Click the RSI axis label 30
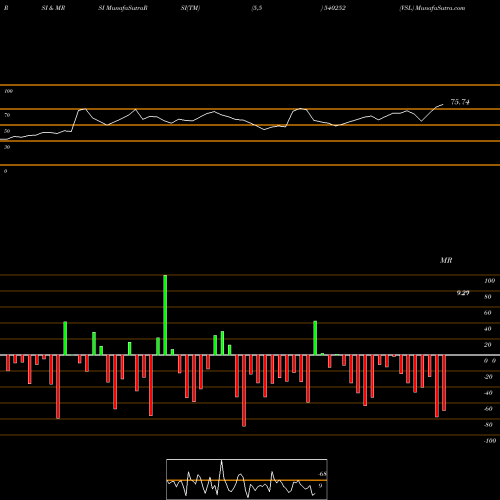Viewport: 500px width, 500px height. [x=7, y=147]
